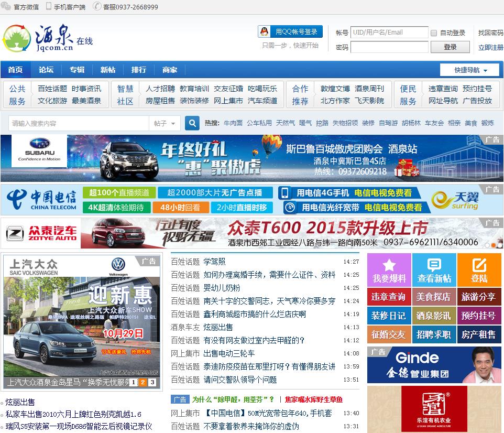Viewport: 504px width, 433px height.
Task: Open the China Telecom banner ad
Action: click(252, 200)
